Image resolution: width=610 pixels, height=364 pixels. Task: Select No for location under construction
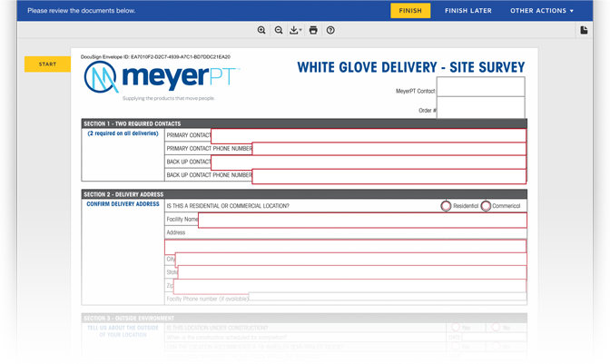click(496, 327)
